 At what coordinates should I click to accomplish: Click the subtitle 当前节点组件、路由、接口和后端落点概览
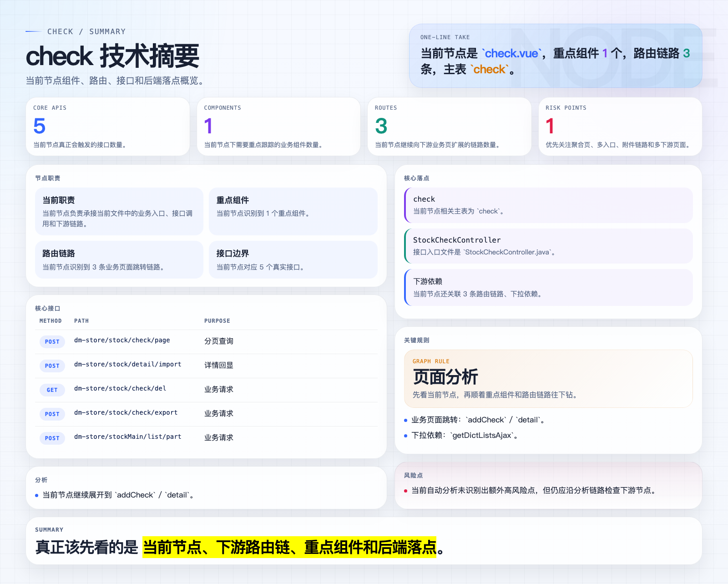point(116,81)
